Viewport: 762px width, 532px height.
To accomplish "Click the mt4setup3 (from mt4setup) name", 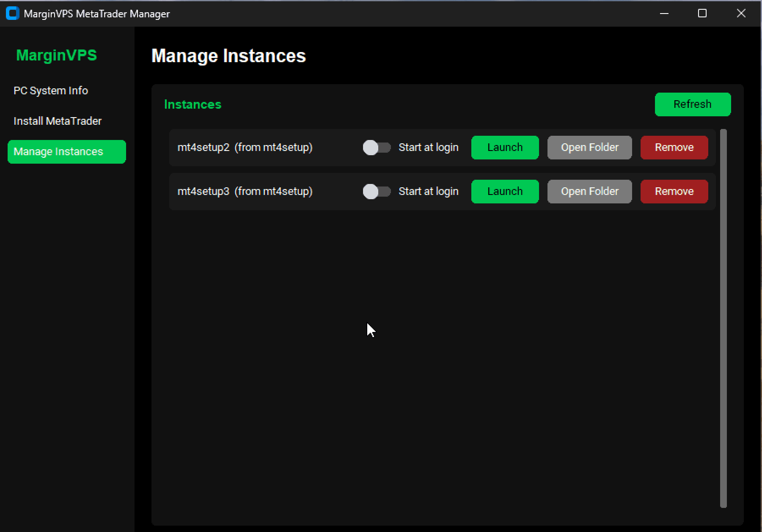I will (245, 192).
